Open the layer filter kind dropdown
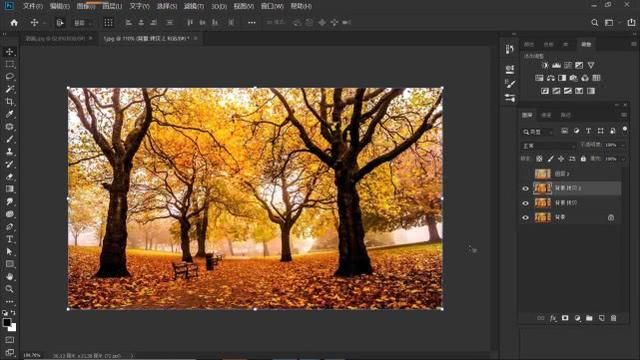The image size is (640, 360). 538,132
